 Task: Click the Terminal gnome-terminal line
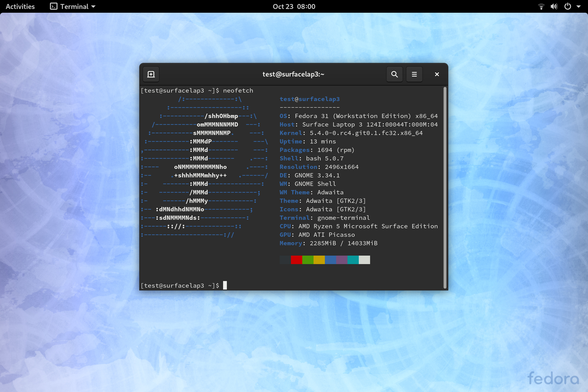[x=324, y=218]
